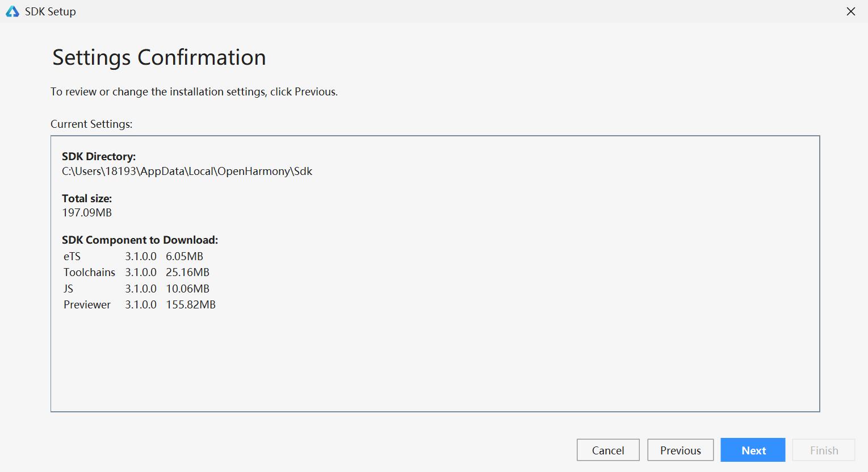868x472 pixels.
Task: Cancel the SDK setup
Action: [608, 450]
